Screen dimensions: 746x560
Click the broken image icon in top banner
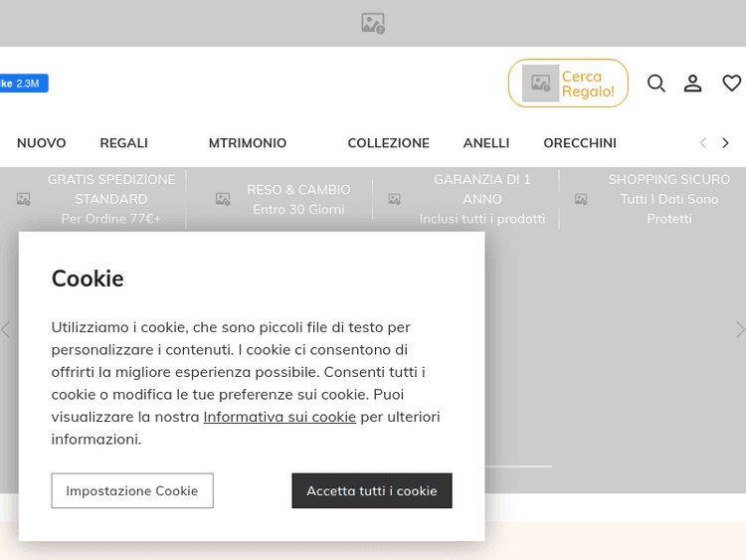tap(373, 23)
